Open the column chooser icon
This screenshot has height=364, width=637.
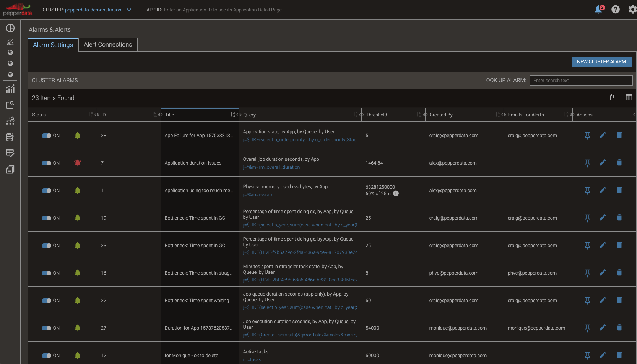pos(629,97)
